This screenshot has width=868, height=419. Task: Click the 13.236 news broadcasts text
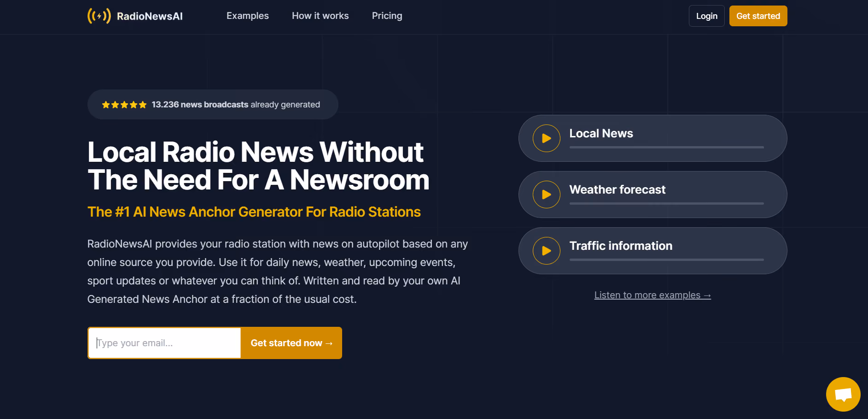point(200,105)
